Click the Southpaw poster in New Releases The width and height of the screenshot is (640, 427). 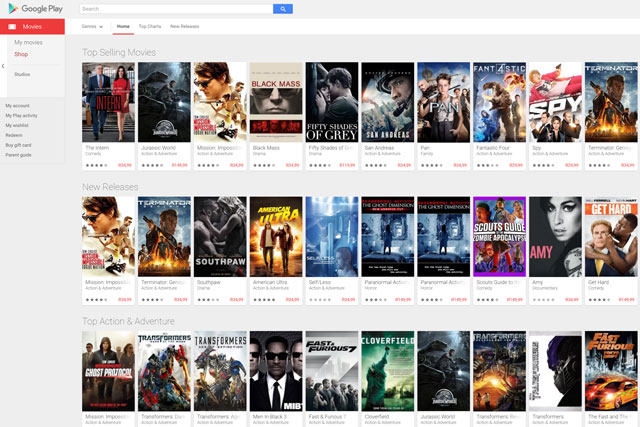[219, 236]
